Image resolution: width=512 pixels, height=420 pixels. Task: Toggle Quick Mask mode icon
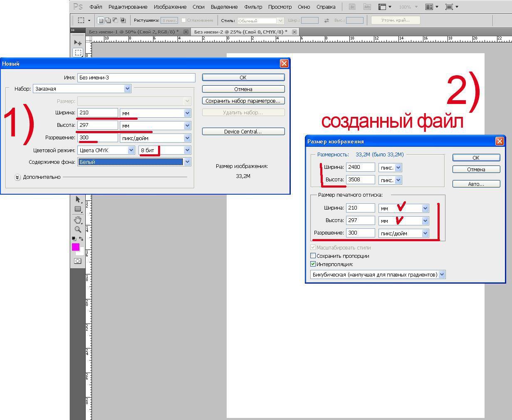pyautogui.click(x=78, y=261)
